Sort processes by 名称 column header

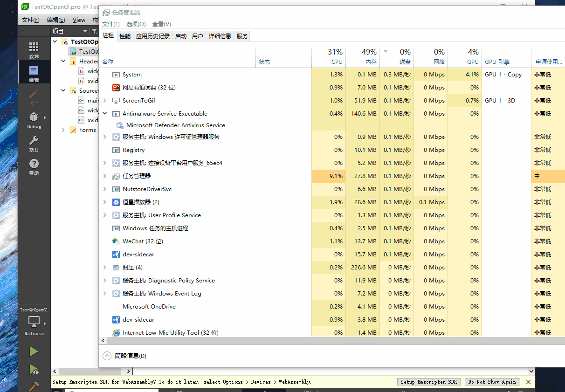pyautogui.click(x=178, y=57)
